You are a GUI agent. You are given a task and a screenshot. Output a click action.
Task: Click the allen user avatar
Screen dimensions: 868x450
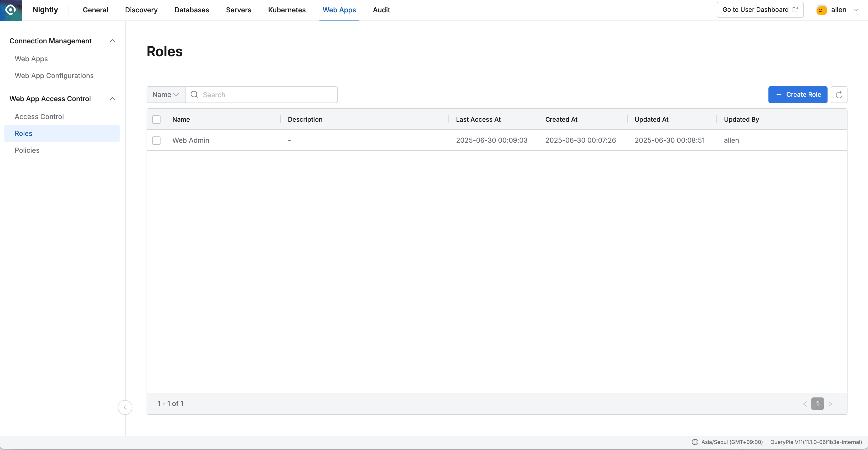tap(821, 10)
